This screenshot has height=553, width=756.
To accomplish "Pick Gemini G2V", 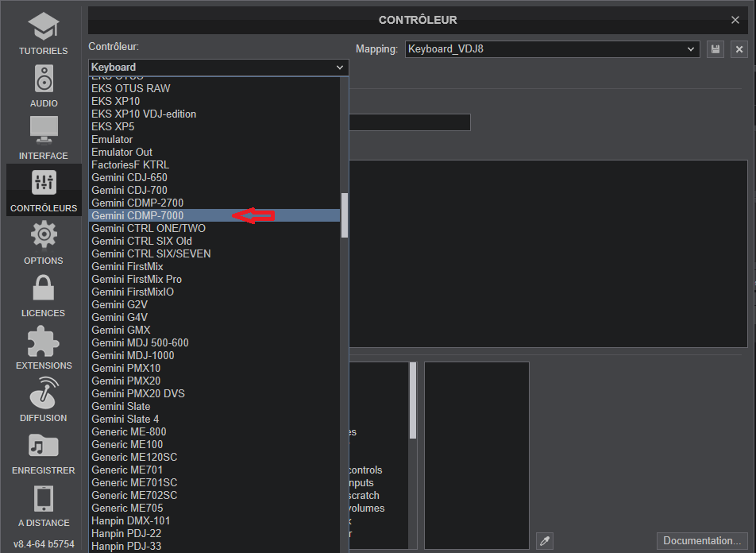I will point(214,304).
